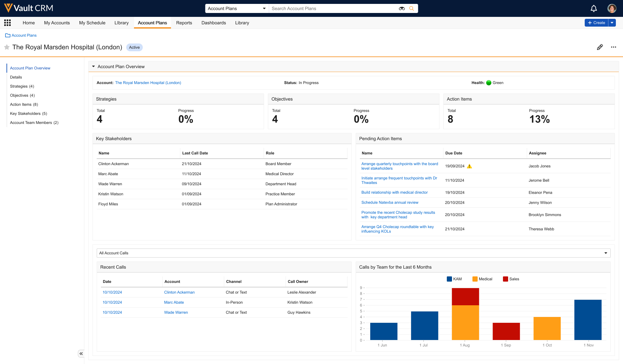Viewport: 623px width, 364px height.
Task: Click the overdue warning triangle icon
Action: pos(469,166)
